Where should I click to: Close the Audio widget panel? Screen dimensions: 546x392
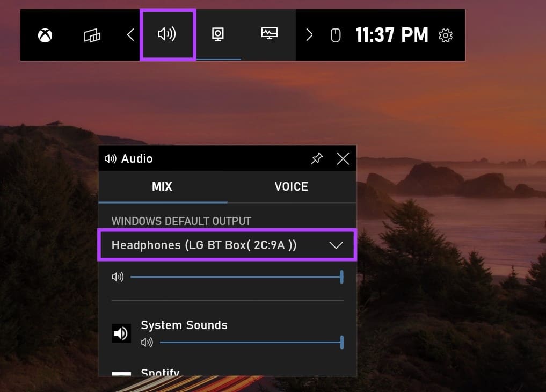[x=343, y=158]
